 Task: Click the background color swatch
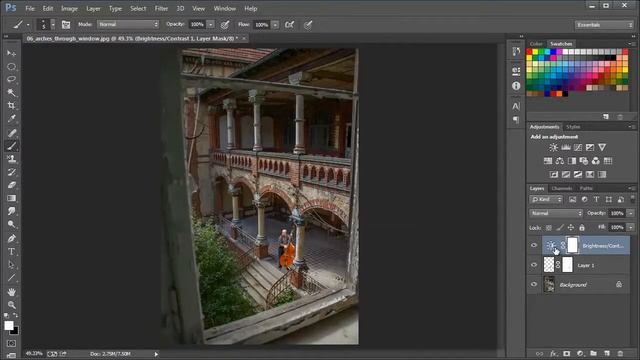[15, 331]
